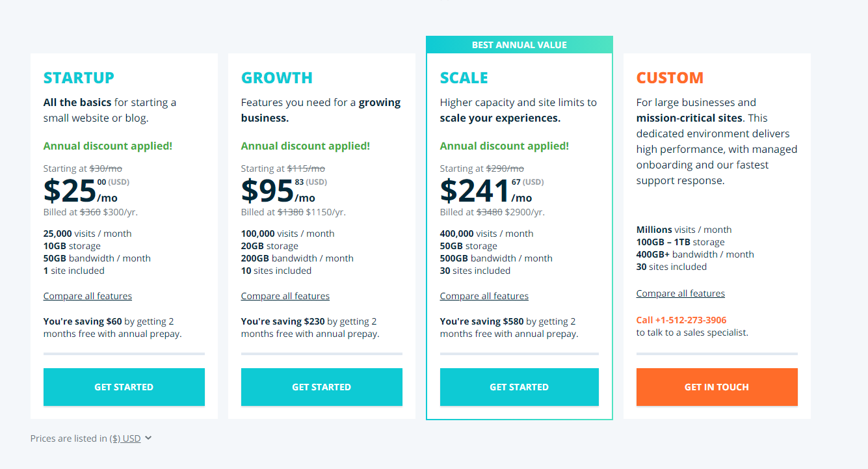This screenshot has height=469, width=868.
Task: Select the GROWTH plan heading
Action: pos(276,78)
